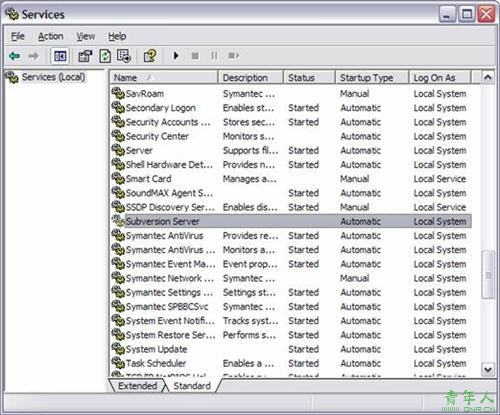500x415 pixels.
Task: Switch to the Extended tab
Action: pyautogui.click(x=137, y=386)
